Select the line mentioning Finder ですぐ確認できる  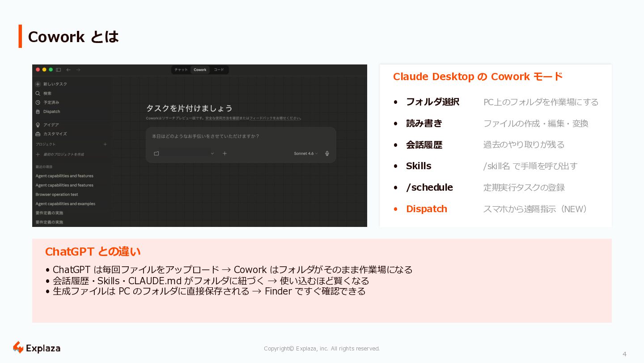205,291
